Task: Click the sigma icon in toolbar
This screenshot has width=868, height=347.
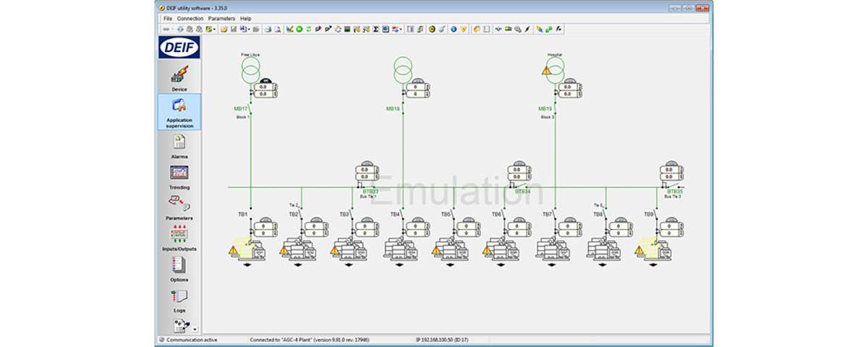Action: [x=376, y=29]
